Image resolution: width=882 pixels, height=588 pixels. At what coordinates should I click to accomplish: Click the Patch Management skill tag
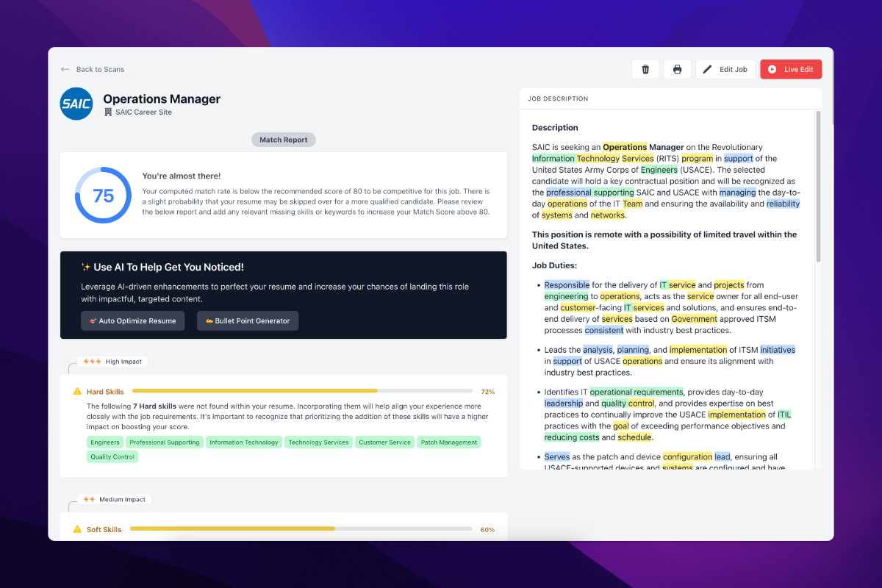tap(449, 442)
